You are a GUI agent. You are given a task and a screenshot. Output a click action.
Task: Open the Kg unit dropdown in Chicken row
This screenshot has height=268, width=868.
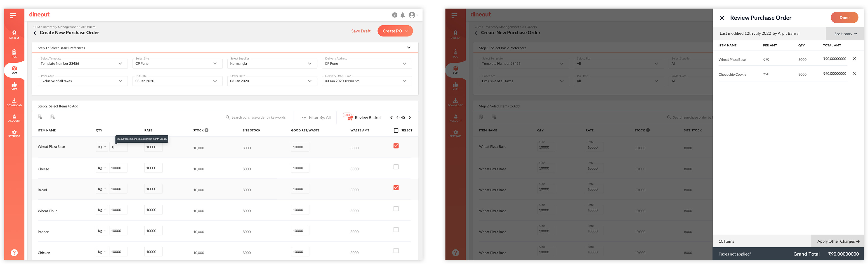102,251
